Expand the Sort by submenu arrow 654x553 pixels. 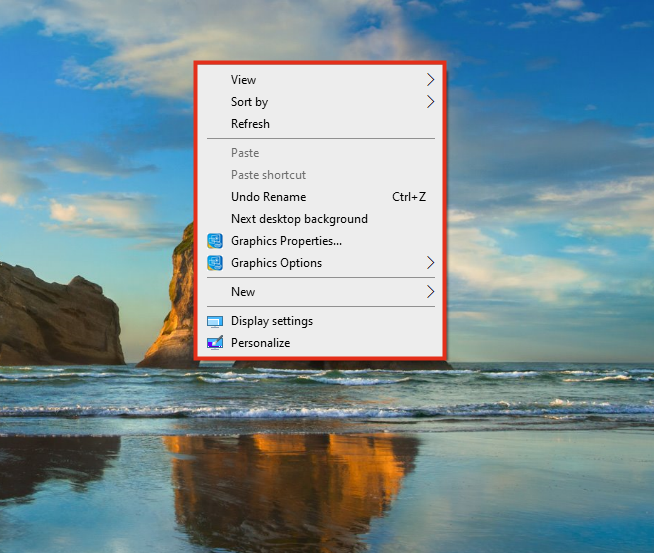coord(430,102)
